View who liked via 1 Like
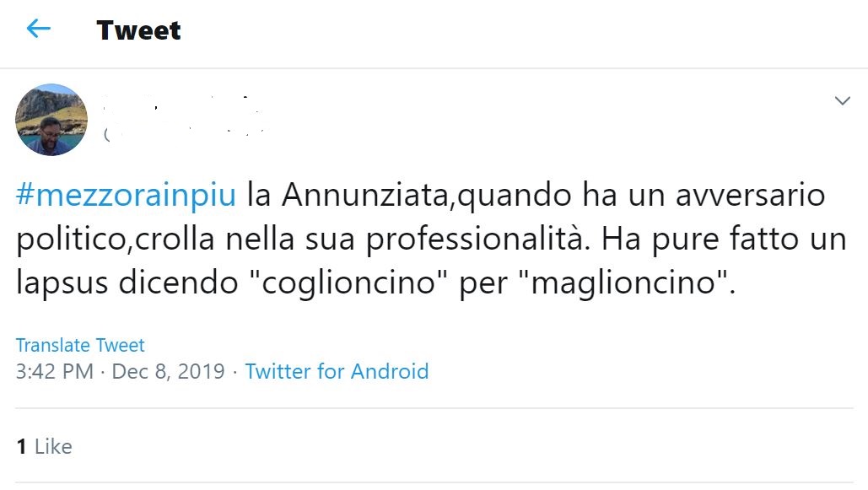Screen dimensions: 868x490 44,446
